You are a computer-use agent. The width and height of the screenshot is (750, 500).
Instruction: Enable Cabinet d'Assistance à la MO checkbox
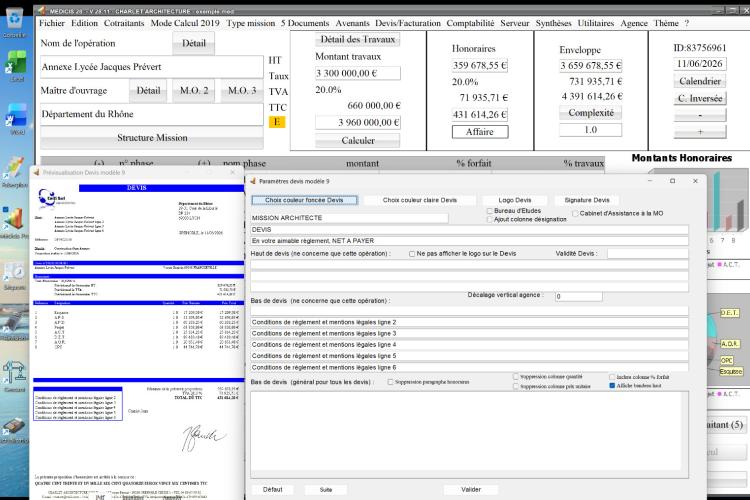[x=575, y=213]
